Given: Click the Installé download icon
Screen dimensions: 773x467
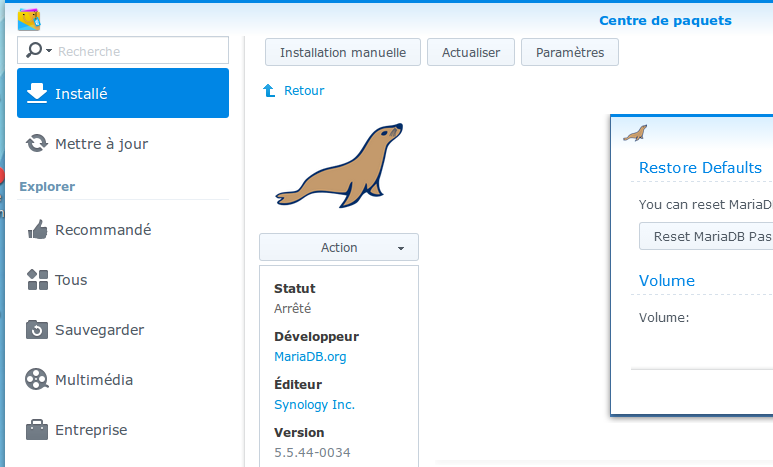Looking at the screenshot, I should click(x=37, y=93).
